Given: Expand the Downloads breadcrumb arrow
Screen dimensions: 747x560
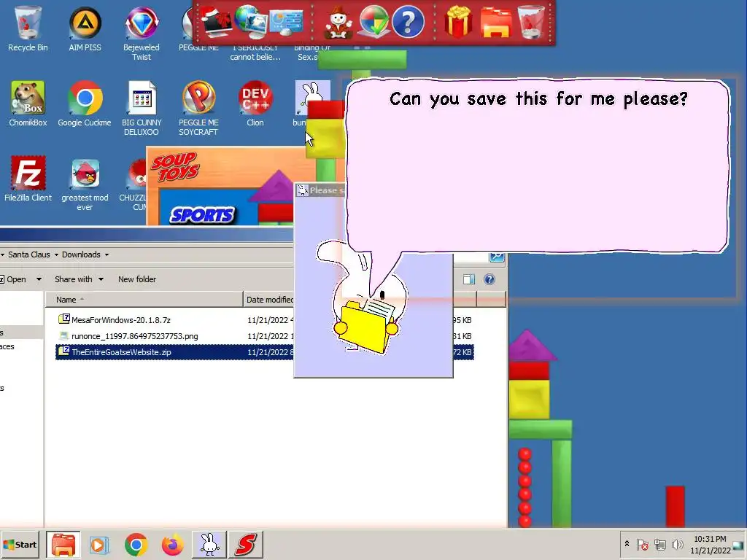Looking at the screenshot, I should (x=107, y=254).
